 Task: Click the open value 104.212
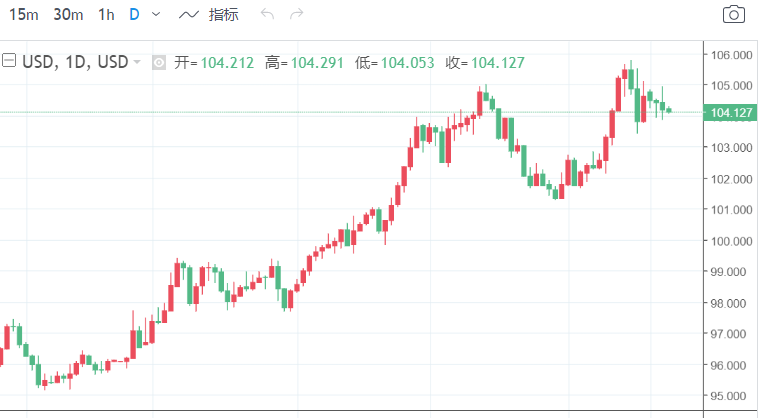pyautogui.click(x=227, y=63)
